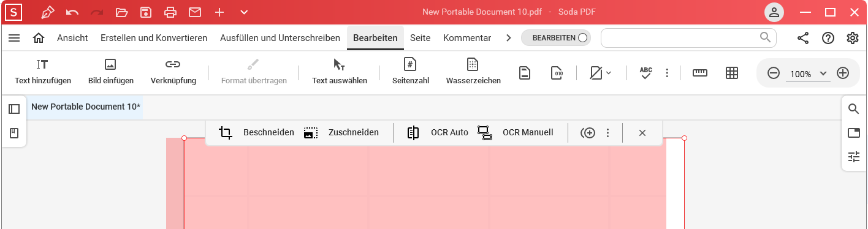Toggle the BEARBEITEN mode switch
The image size is (868, 229).
(556, 38)
